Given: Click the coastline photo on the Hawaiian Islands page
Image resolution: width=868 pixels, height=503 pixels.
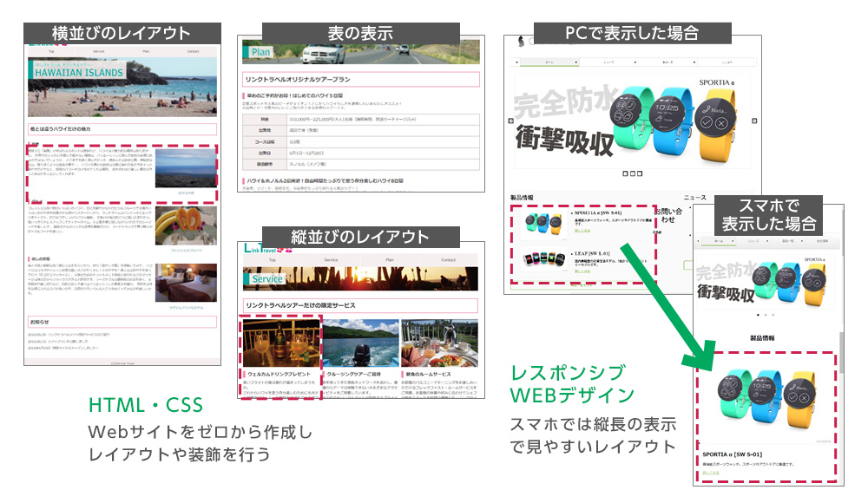Looking at the screenshot, I should click(186, 168).
